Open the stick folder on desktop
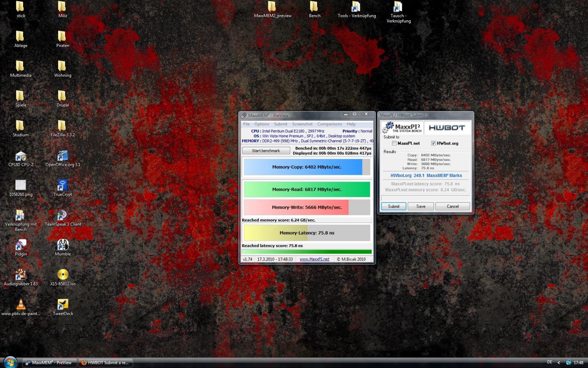Screen dimensions: 588x368 click(21, 9)
